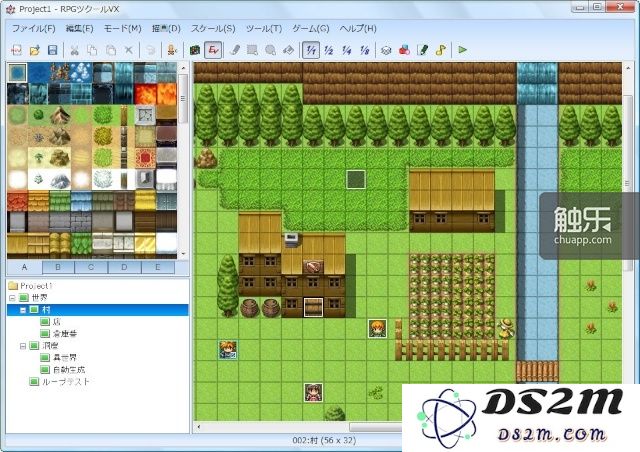Click the Copy icon in toolbar
The width and height of the screenshot is (640, 452).
pyautogui.click(x=92, y=50)
